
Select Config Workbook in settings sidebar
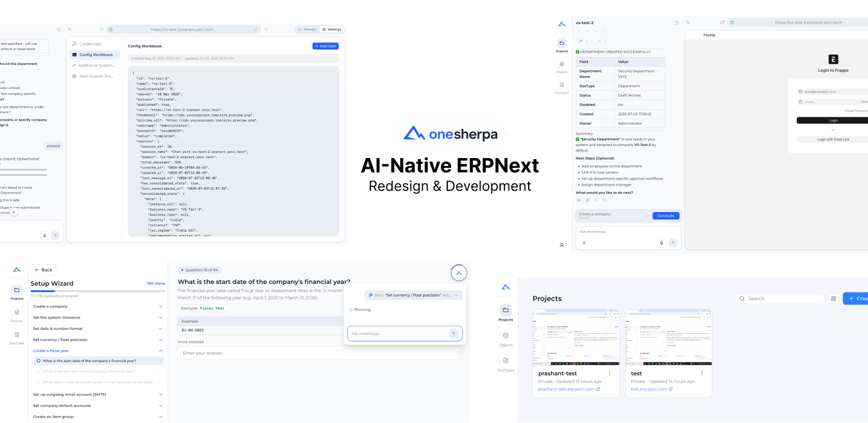pos(94,55)
